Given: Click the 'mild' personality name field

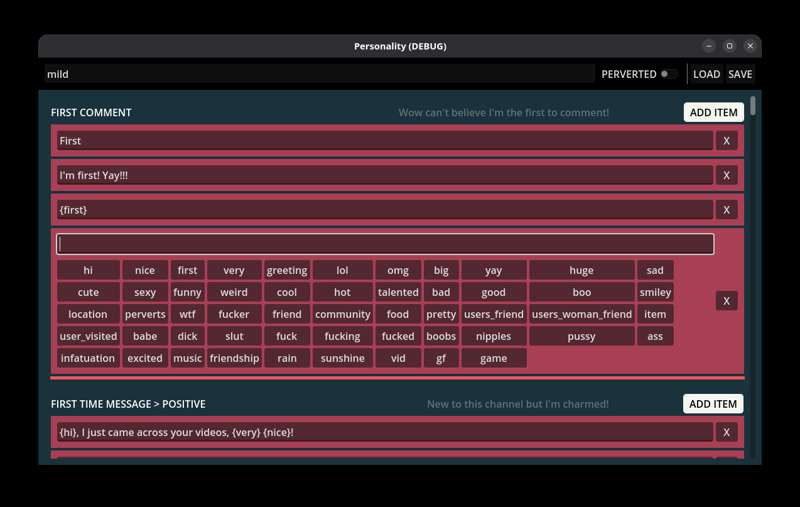Looking at the screenshot, I should [x=320, y=74].
